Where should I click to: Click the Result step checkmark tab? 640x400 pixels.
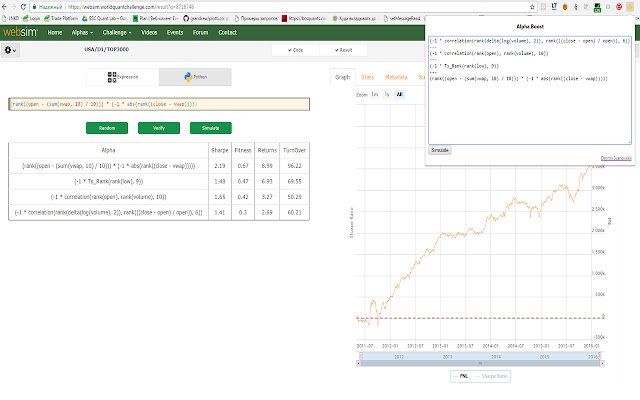[343, 50]
